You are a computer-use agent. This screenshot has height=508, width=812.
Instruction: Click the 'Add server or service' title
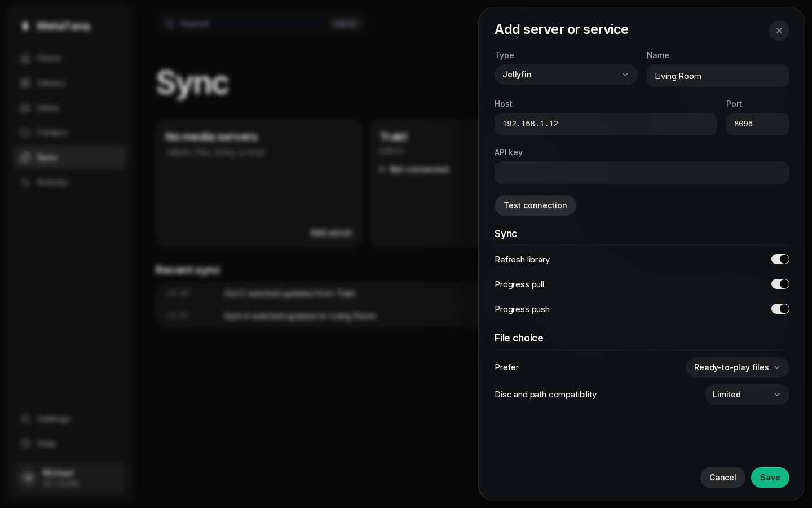tap(561, 29)
